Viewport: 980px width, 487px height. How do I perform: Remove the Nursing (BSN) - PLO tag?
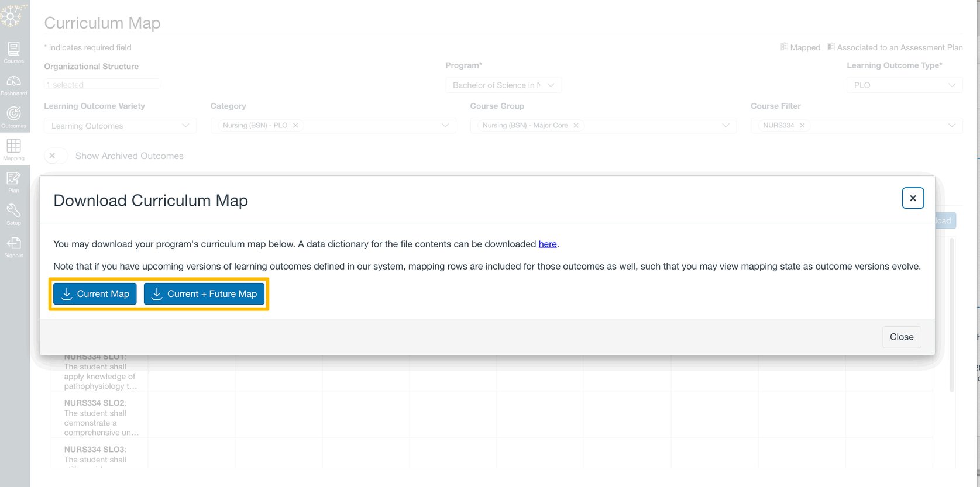point(295,125)
